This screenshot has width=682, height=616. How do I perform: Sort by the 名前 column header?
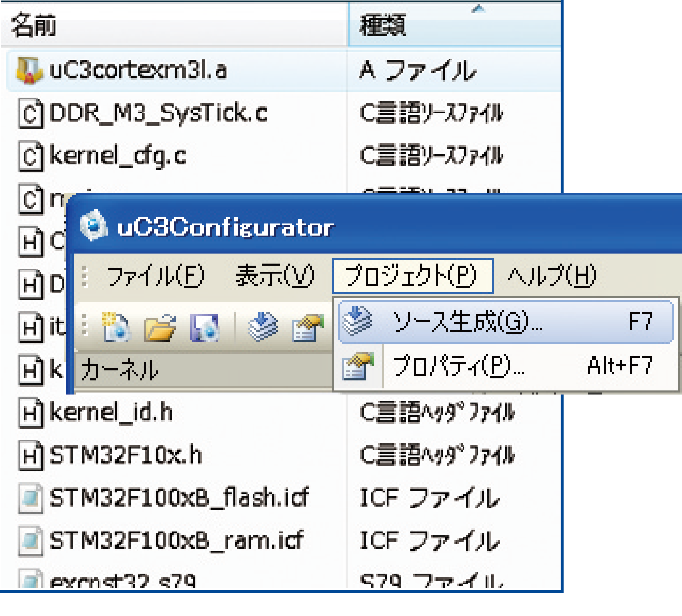click(x=174, y=26)
